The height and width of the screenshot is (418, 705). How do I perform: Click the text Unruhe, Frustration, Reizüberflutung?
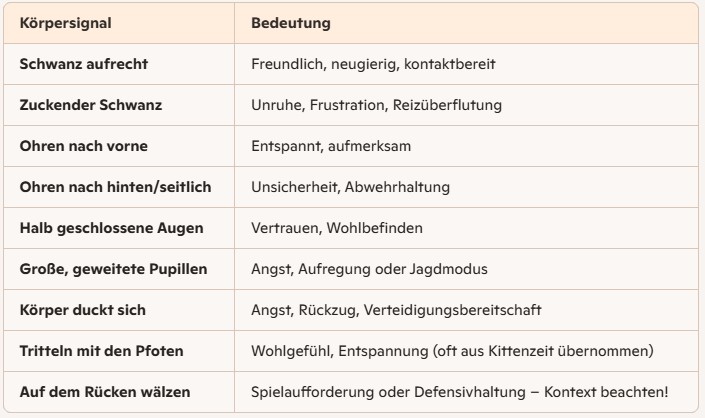(376, 105)
